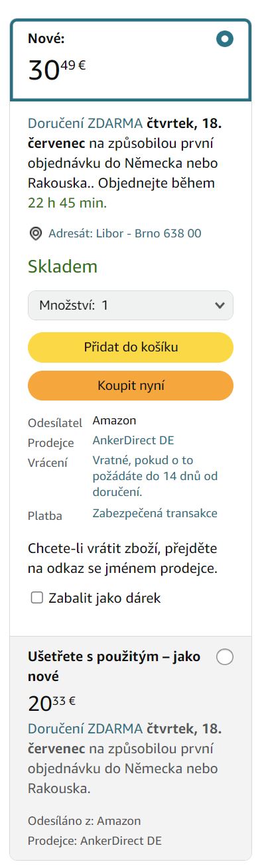Open top Doručení ZDARMA link

[x=85, y=123]
